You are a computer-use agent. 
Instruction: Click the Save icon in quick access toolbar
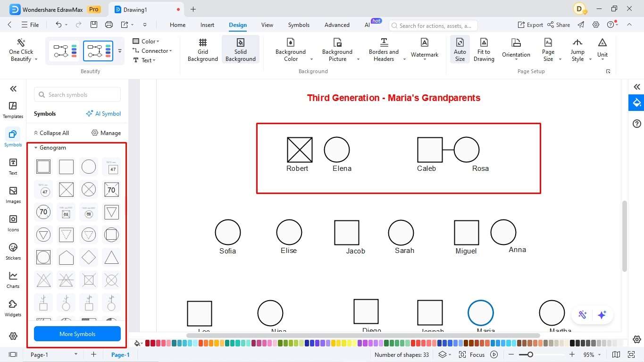coord(94,25)
